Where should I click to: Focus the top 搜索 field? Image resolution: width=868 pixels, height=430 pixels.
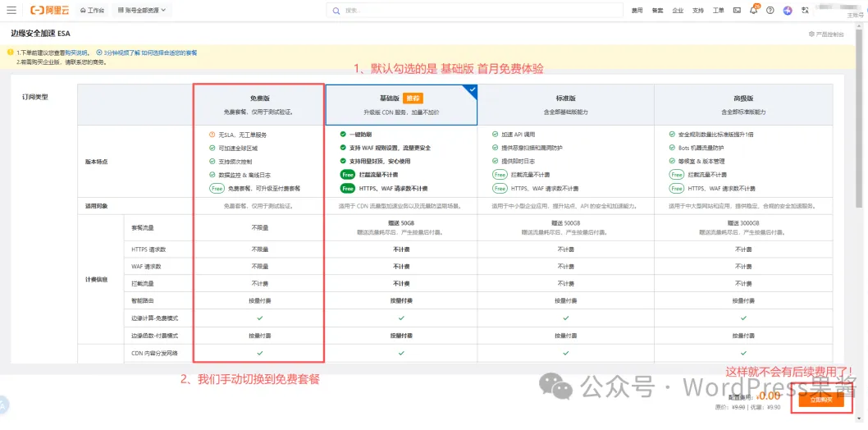tap(474, 10)
